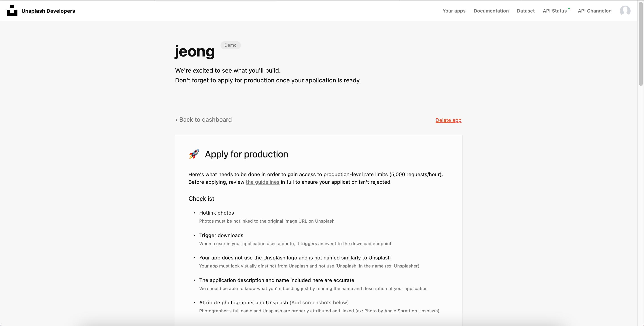Open the guidelines link
The width and height of the screenshot is (644, 326).
pyautogui.click(x=263, y=182)
